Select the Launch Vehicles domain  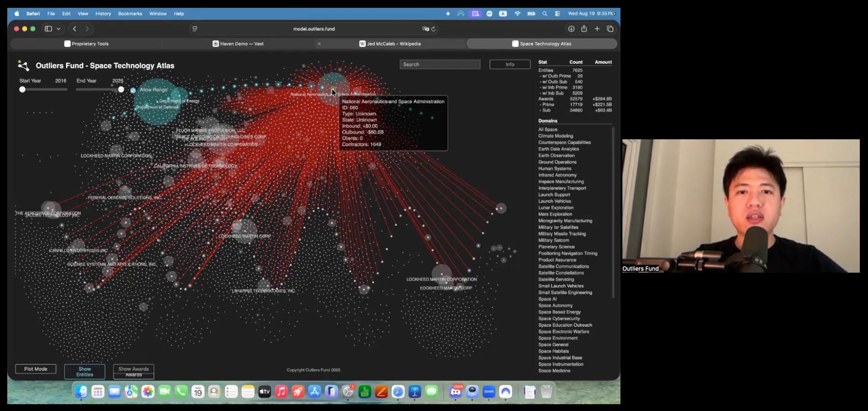(x=555, y=201)
